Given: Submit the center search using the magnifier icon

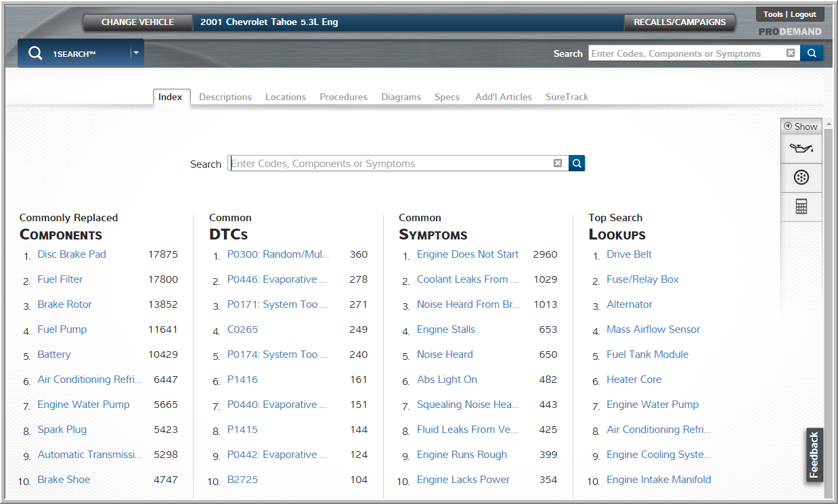Looking at the screenshot, I should tap(576, 163).
